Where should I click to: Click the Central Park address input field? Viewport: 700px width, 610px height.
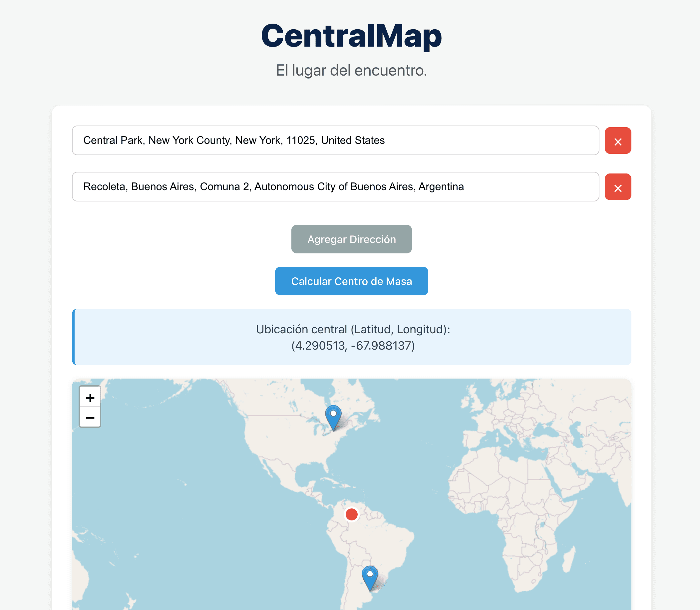335,140
